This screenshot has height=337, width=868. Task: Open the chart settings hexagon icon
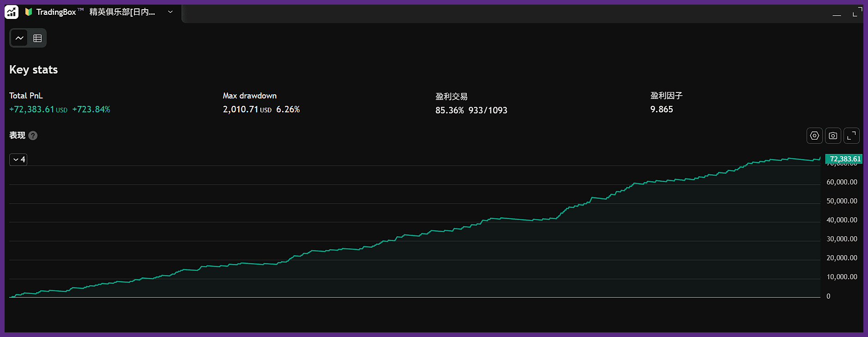click(814, 135)
